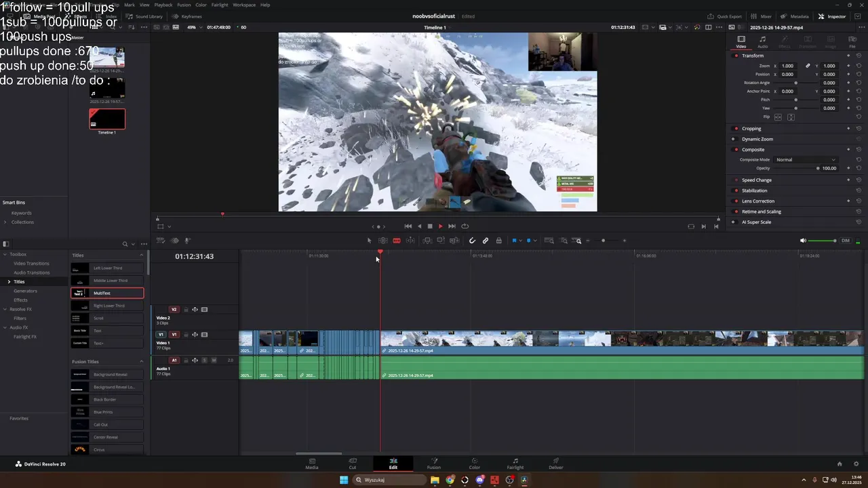
Task: Toggle timeline snapping magnet icon
Action: coord(473,241)
